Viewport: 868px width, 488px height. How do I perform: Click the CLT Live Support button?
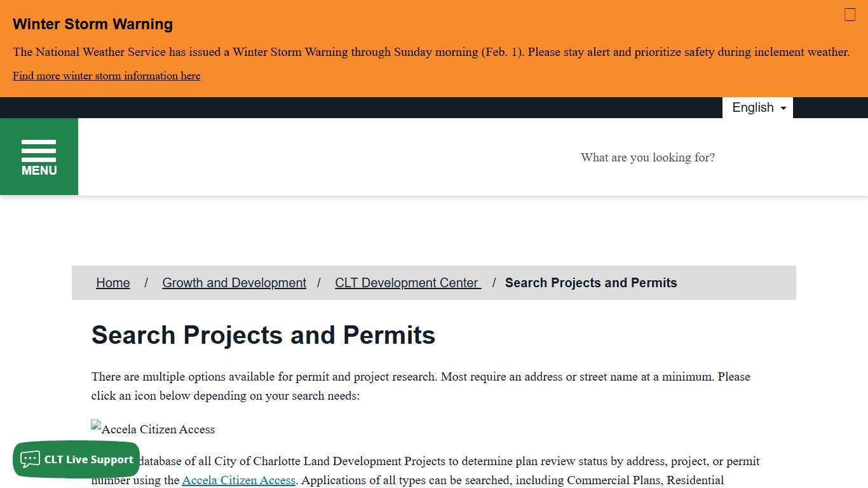(76, 459)
